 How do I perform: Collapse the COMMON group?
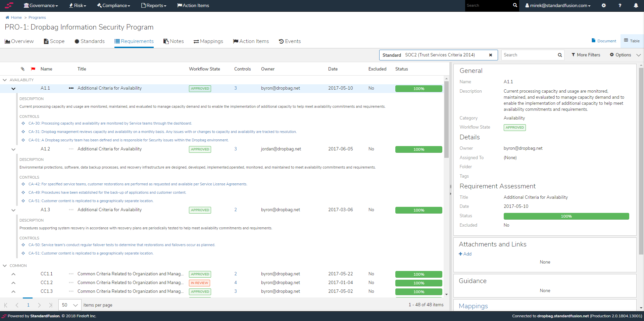(5, 266)
